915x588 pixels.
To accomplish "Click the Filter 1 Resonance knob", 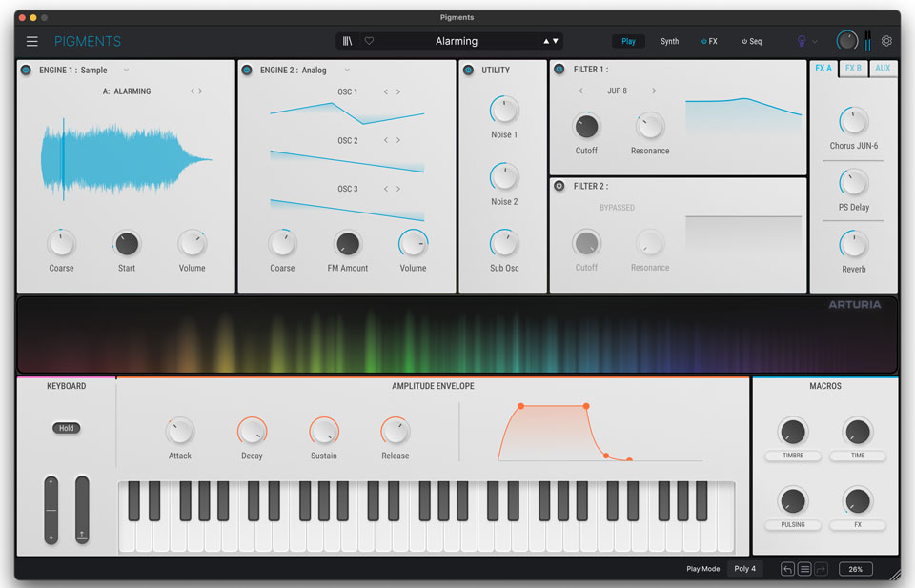I will pos(649,126).
